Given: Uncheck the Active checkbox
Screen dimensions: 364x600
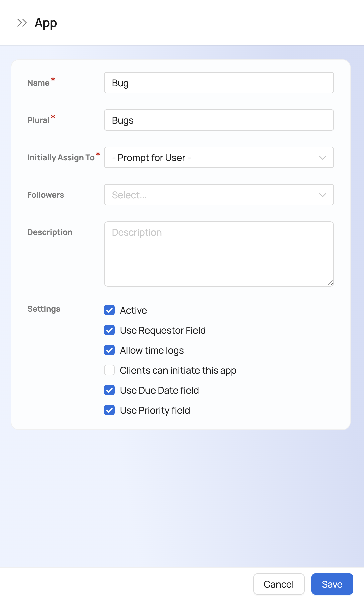Looking at the screenshot, I should point(109,310).
